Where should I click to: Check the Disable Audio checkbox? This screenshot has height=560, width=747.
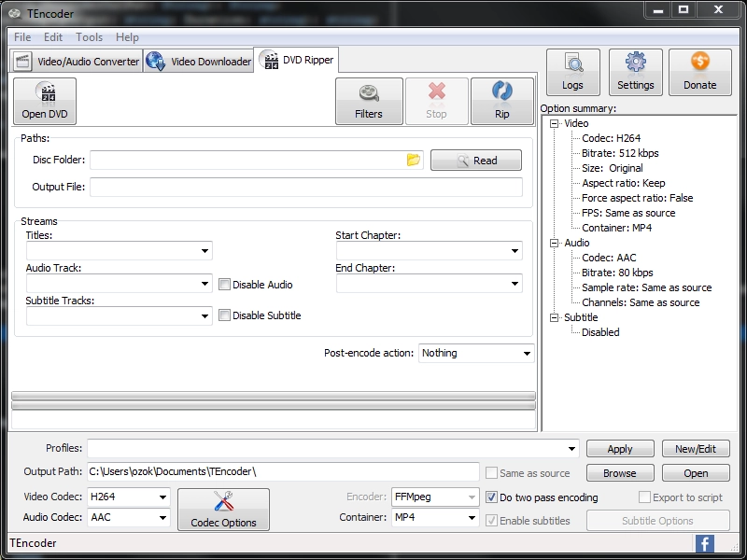click(x=224, y=285)
